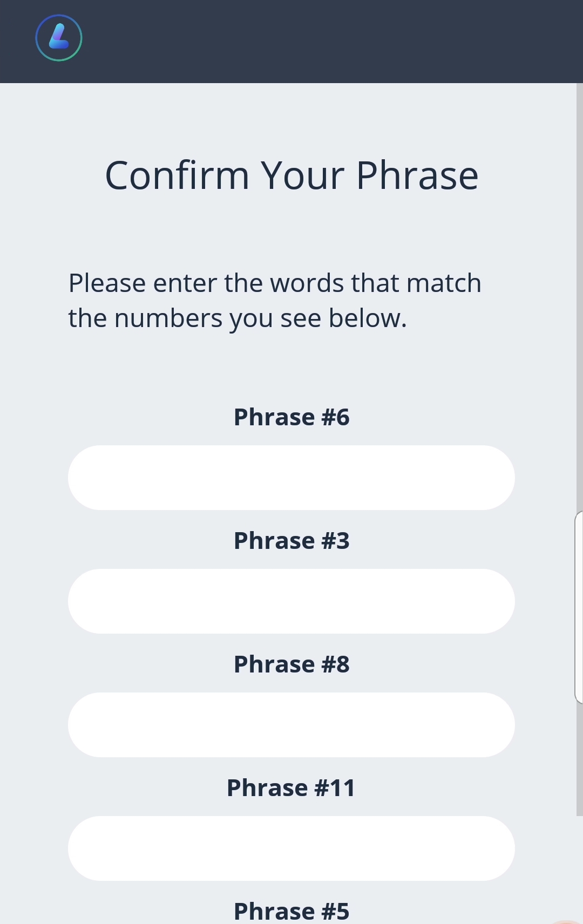
Task: Click the 'Phrase #11' label
Action: (291, 788)
